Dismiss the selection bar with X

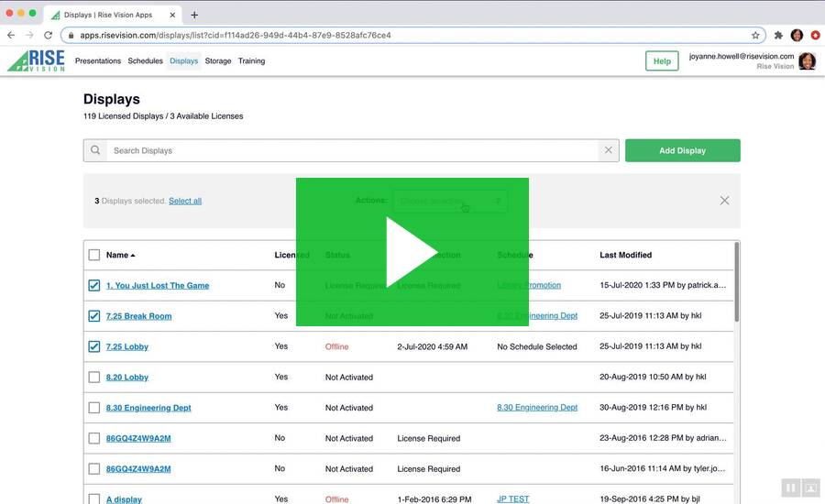[724, 201]
